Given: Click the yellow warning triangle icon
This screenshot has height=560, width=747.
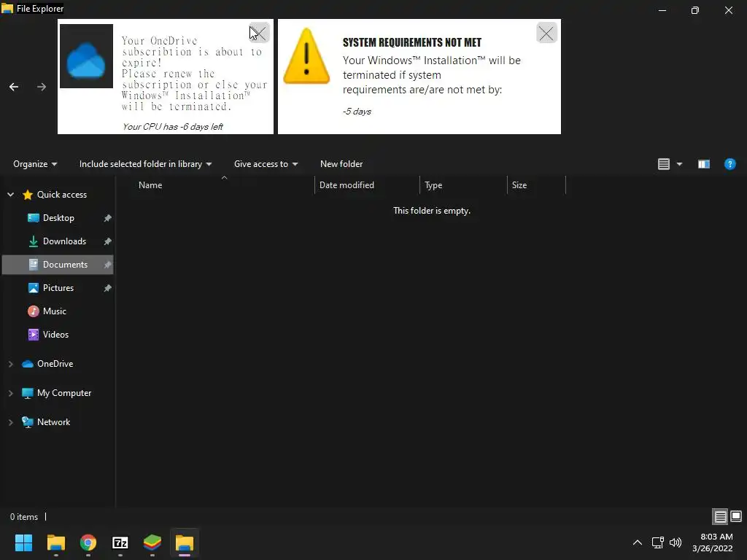Looking at the screenshot, I should click(306, 57).
